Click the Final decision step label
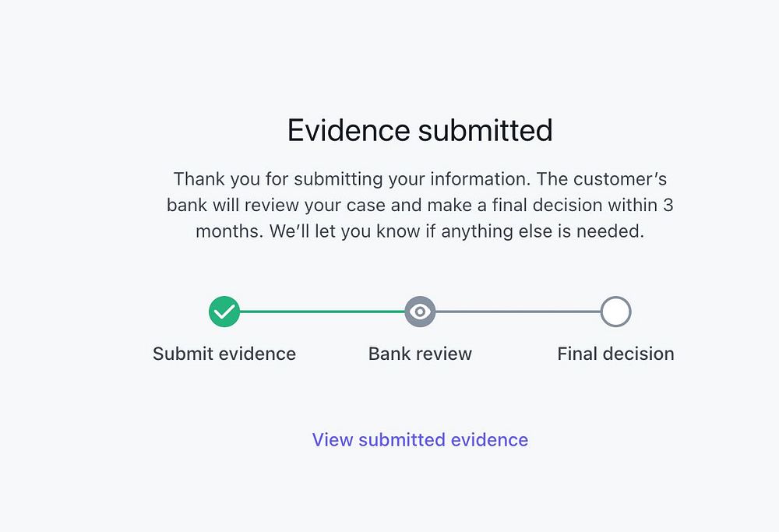 (x=615, y=354)
